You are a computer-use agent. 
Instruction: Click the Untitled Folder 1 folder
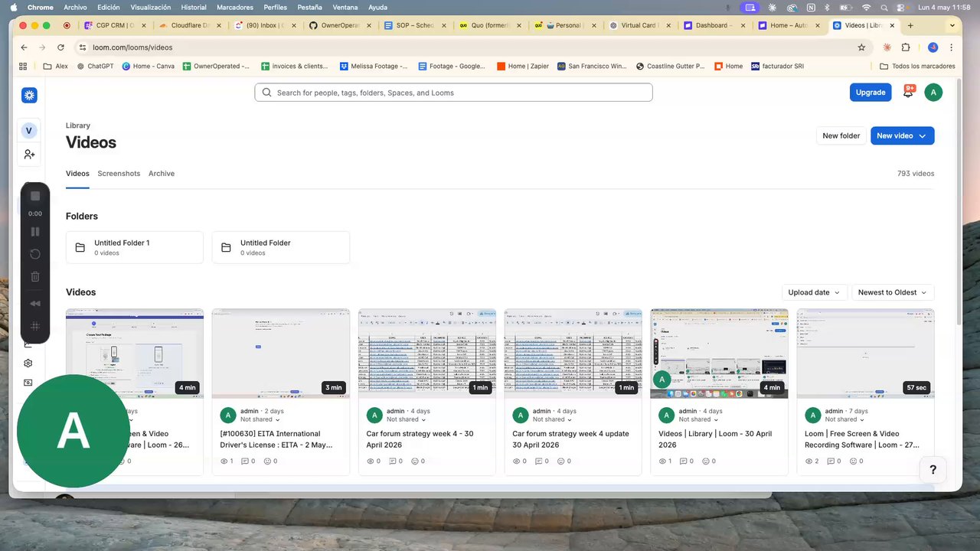pos(135,247)
